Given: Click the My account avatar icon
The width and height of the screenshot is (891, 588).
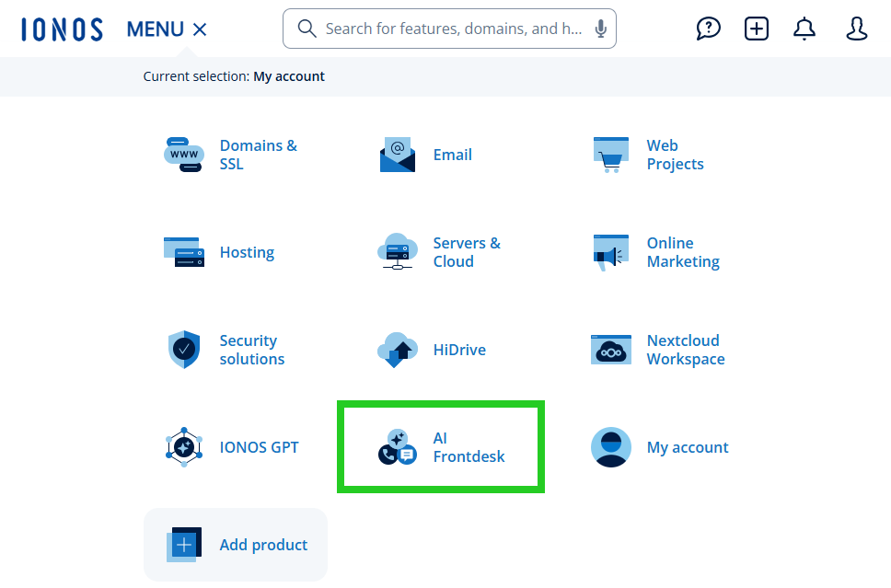Looking at the screenshot, I should click(x=611, y=447).
